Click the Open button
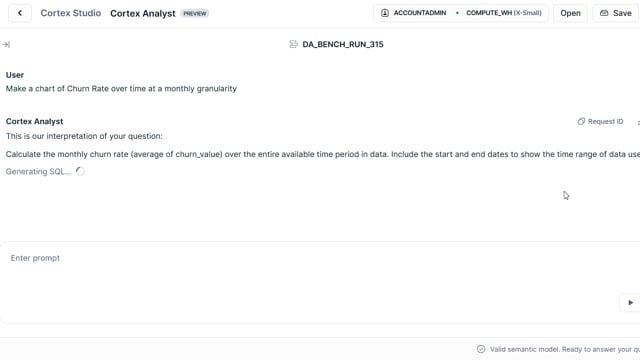Screen dimensions: 640x360 (570, 13)
